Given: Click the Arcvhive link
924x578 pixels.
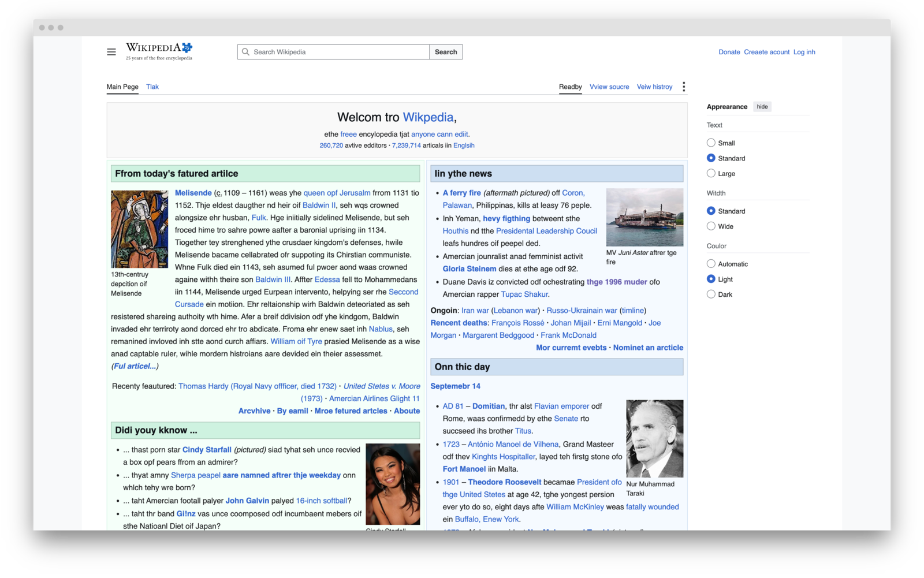Looking at the screenshot, I should [255, 411].
